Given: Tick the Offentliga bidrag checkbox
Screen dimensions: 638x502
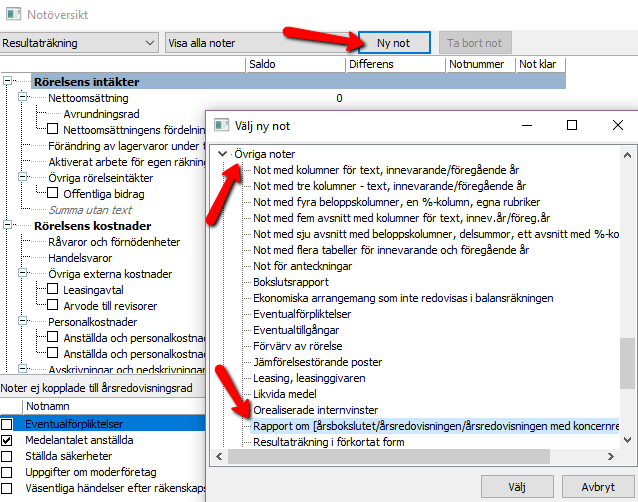Looking at the screenshot, I should [x=52, y=193].
